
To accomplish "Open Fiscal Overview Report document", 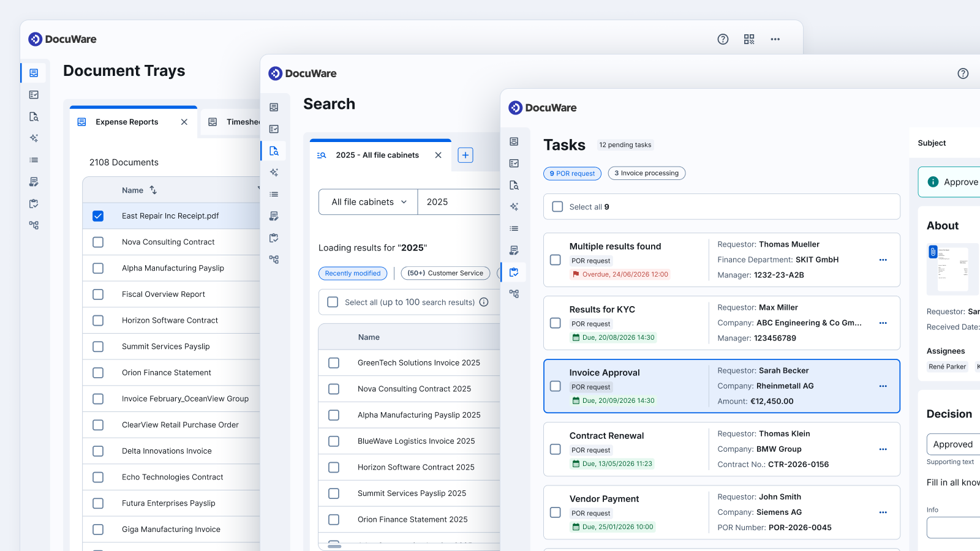I will [164, 294].
